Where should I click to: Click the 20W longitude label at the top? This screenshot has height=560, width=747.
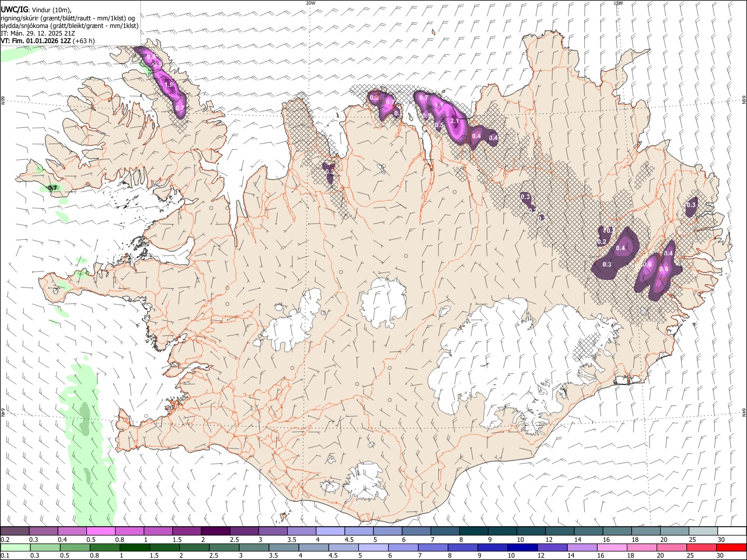[x=310, y=3]
